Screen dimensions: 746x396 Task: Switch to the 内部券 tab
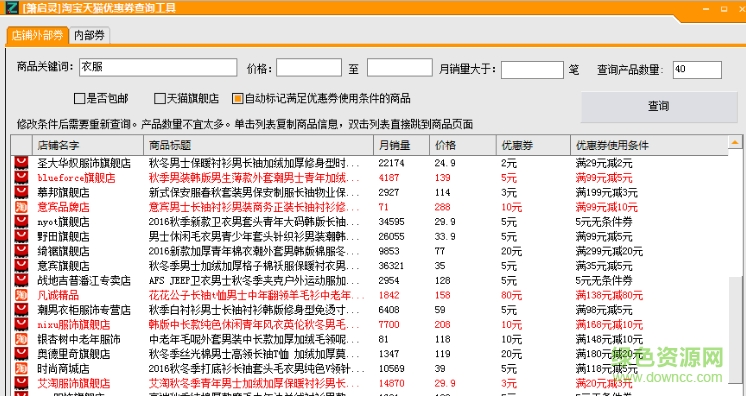coord(89,35)
